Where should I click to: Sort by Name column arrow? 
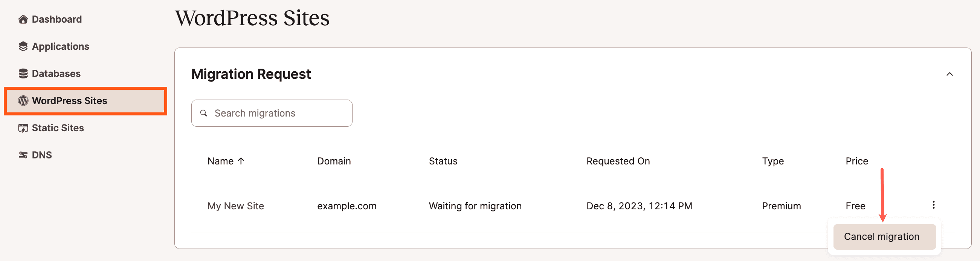click(241, 161)
